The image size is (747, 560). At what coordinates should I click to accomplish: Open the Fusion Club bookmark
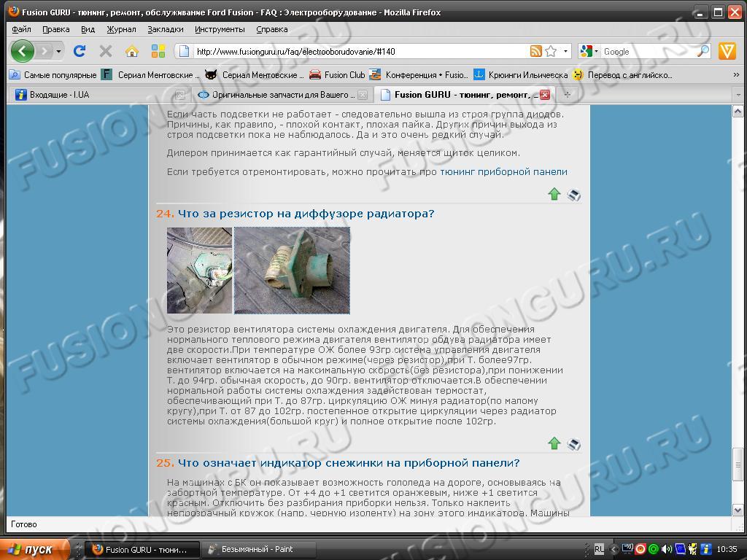[344, 74]
